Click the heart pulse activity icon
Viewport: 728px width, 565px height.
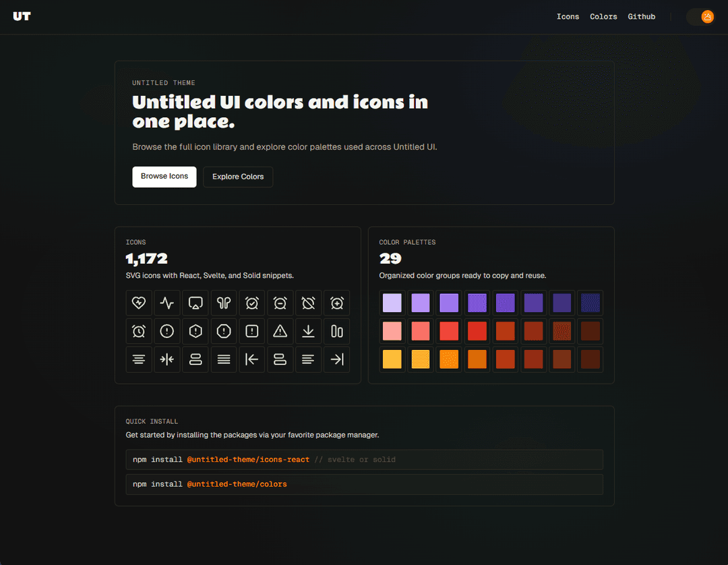(x=139, y=303)
